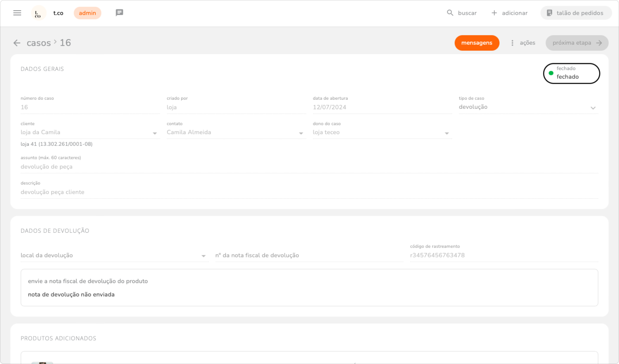Open the ações three-dot menu
Image resolution: width=619 pixels, height=364 pixels.
512,43
